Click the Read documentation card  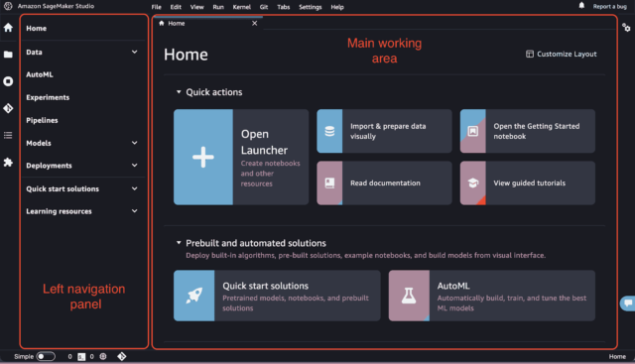[384, 183]
